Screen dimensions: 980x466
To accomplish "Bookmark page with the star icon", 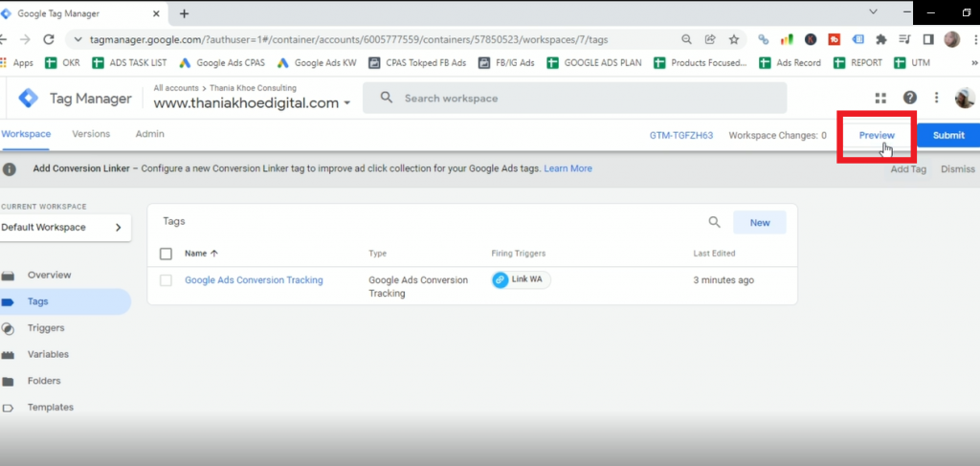I will (x=734, y=40).
